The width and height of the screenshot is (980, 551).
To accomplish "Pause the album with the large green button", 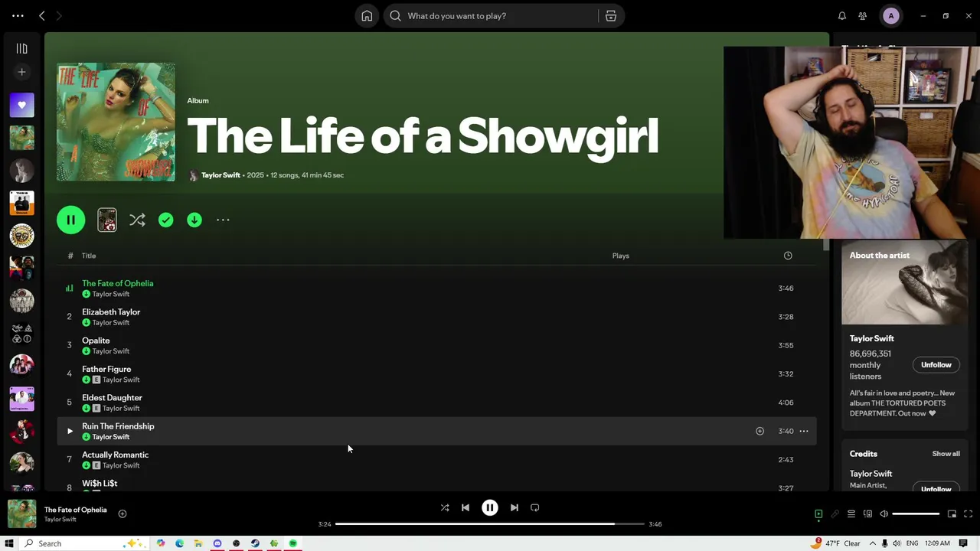I will (x=70, y=220).
